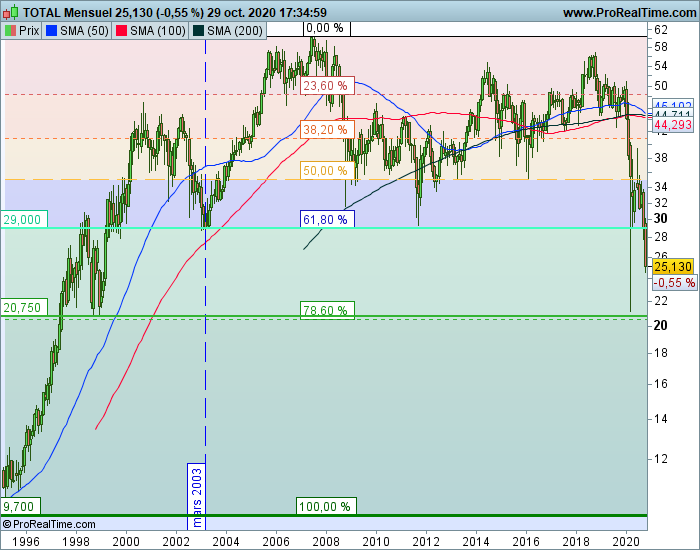Click the 12 value on price axis

[x=661, y=458]
